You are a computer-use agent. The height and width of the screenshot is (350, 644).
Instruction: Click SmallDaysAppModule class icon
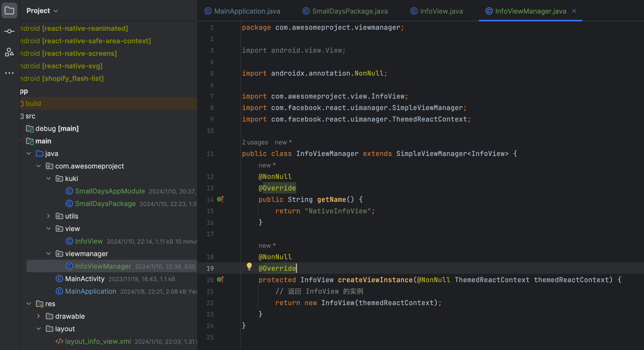[69, 191]
